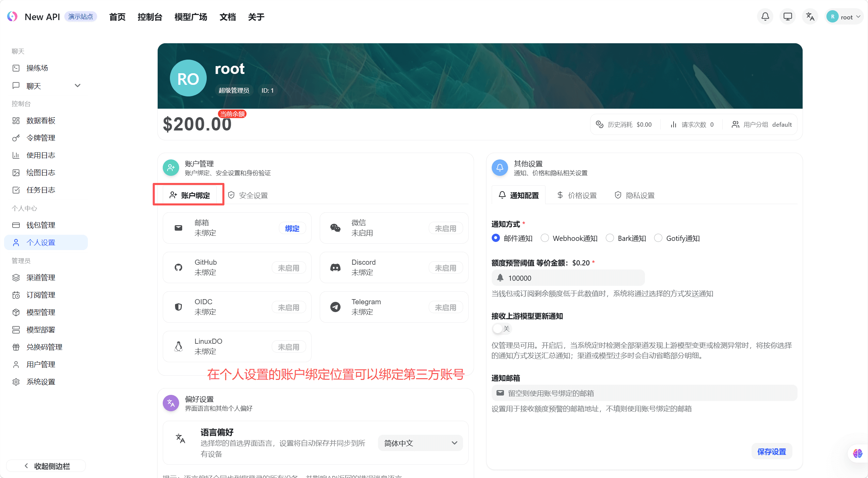The image size is (868, 478).
Task: Collapse the 聊天 sidebar section
Action: coord(78,86)
